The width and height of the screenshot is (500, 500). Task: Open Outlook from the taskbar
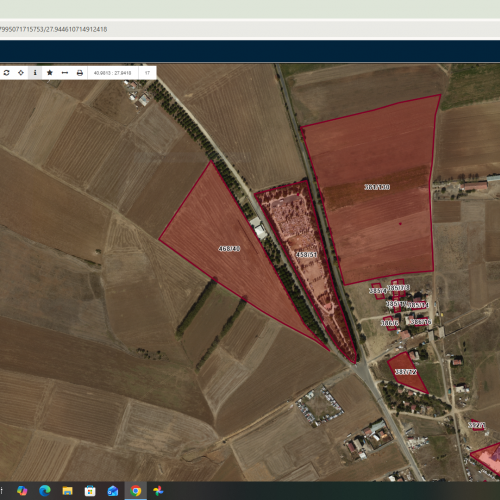pos(113,491)
